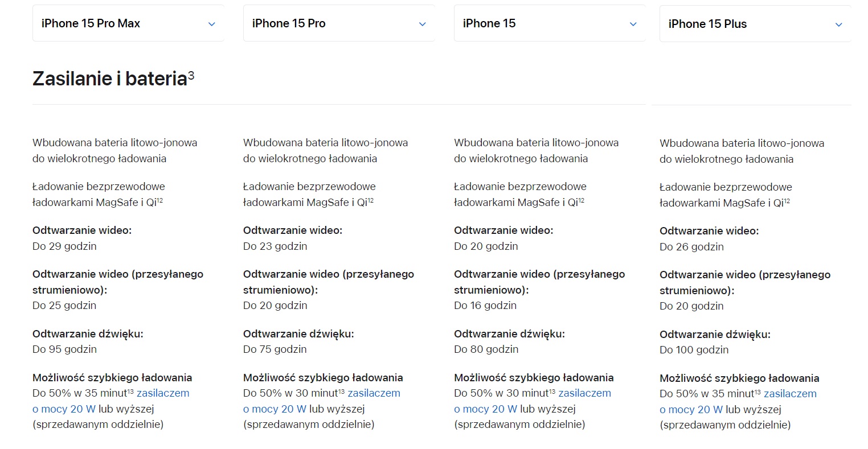
Task: Click chevron arrow beside iPhone 15 Pro Max
Action: pos(212,24)
